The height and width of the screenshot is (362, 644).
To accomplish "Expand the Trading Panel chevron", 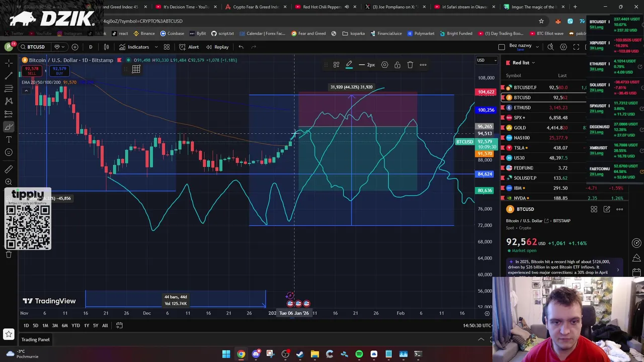I will [x=481, y=339].
